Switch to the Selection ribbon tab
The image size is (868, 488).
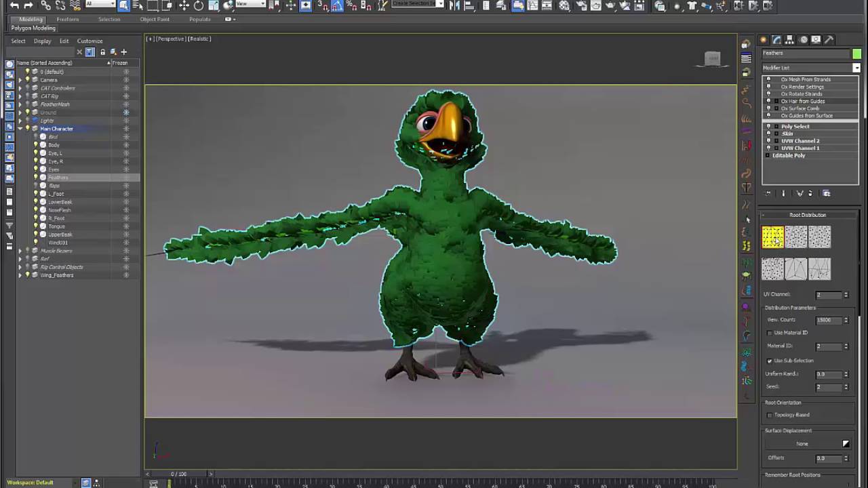(x=109, y=19)
